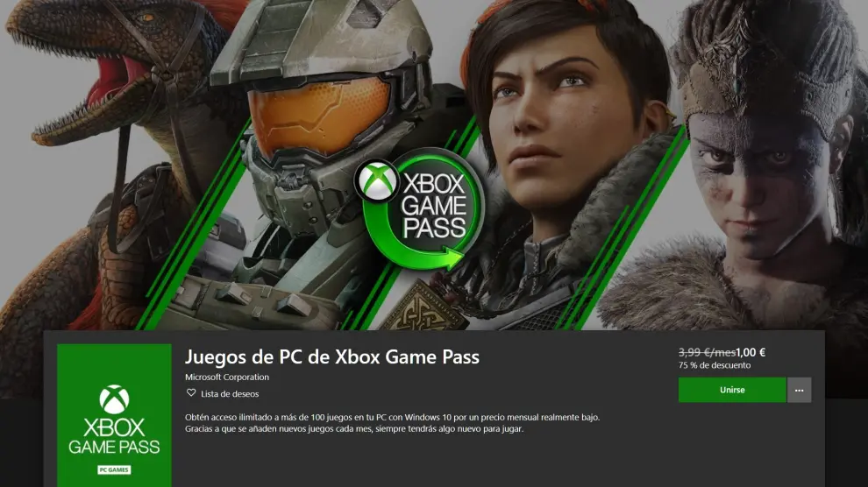This screenshot has width=868, height=487.
Task: Open the three-dots more options button
Action: 799,390
